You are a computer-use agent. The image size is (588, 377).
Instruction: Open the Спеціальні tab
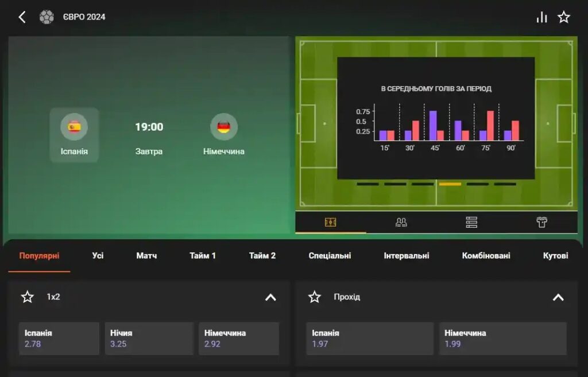point(330,255)
